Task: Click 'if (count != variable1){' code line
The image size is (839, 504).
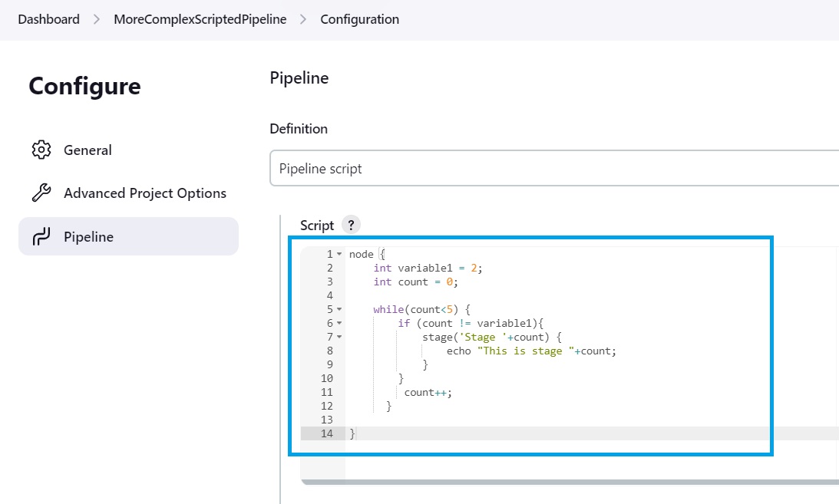Action: tap(471, 324)
